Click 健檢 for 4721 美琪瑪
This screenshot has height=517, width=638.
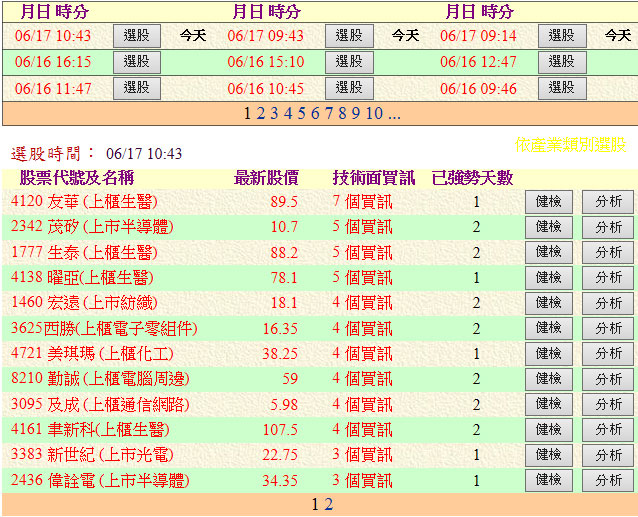coord(548,353)
